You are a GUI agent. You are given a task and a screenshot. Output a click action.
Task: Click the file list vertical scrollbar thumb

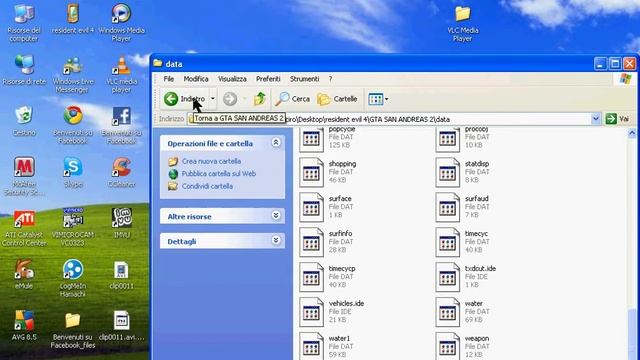point(632,334)
